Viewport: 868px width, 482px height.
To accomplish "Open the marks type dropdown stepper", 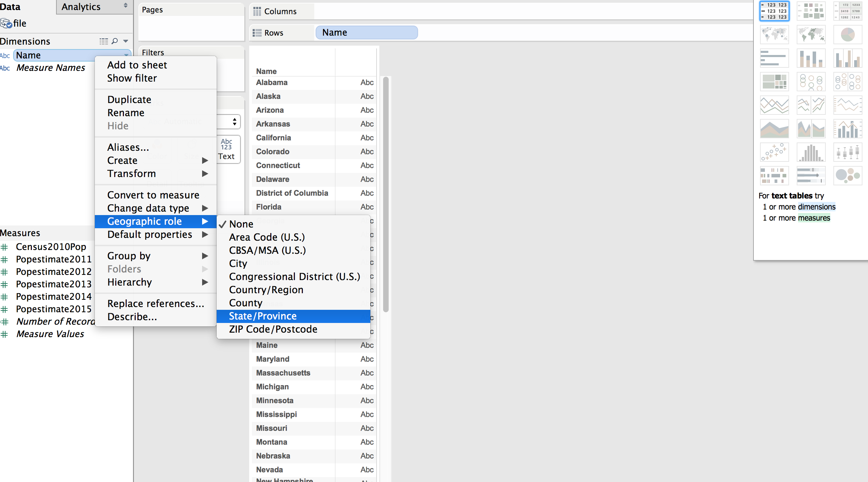I will click(x=235, y=122).
